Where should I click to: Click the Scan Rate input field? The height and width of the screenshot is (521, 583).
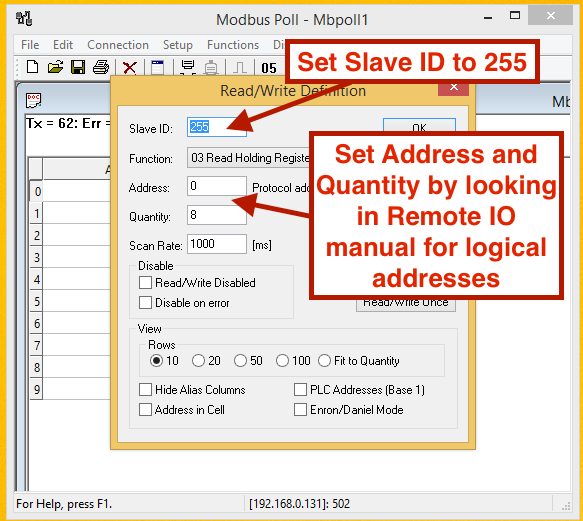pyautogui.click(x=217, y=244)
